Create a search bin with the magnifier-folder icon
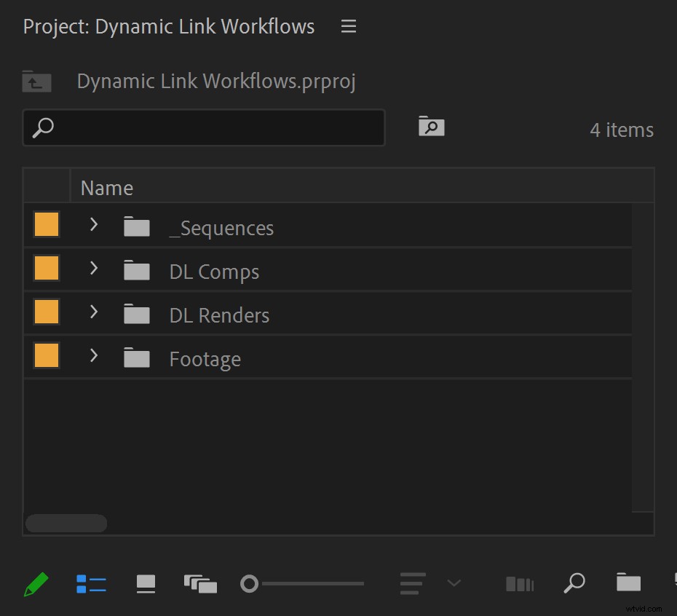The image size is (677, 616). (430, 126)
